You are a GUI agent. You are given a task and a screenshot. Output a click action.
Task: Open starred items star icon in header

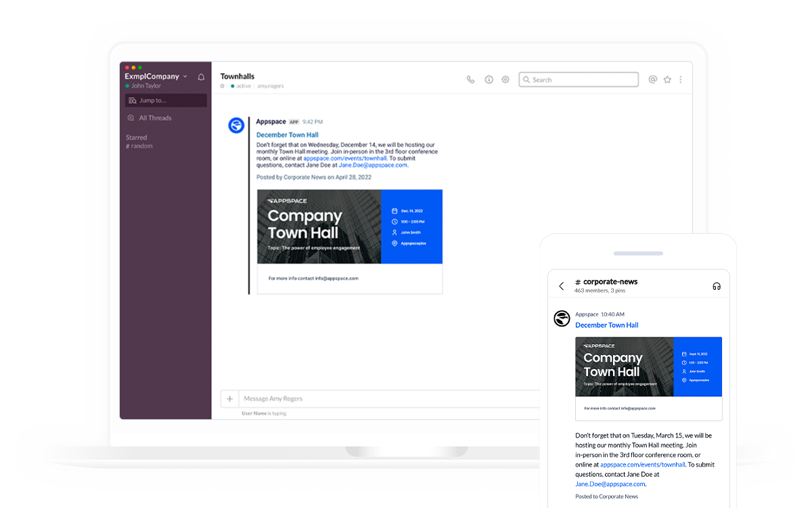[667, 79]
